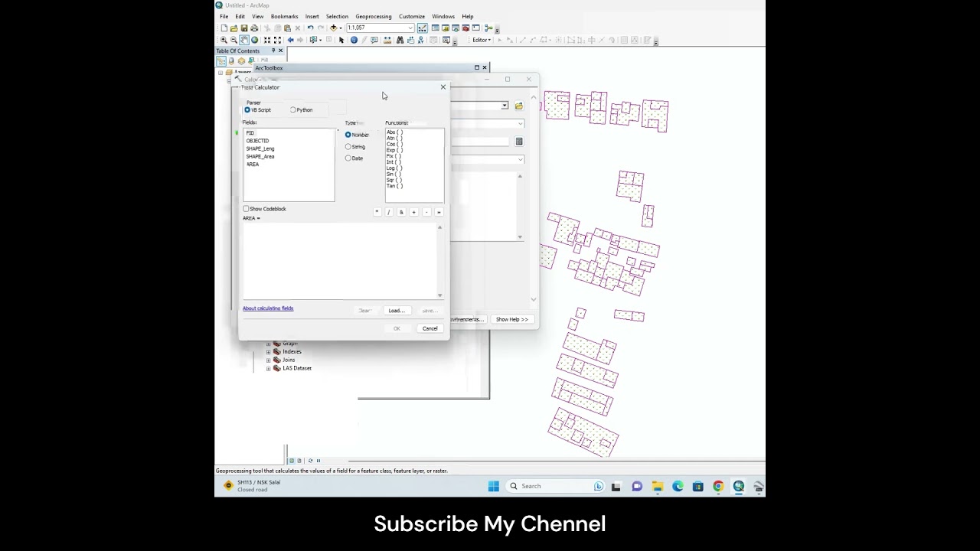Open the Geoprocessing menu

374,16
